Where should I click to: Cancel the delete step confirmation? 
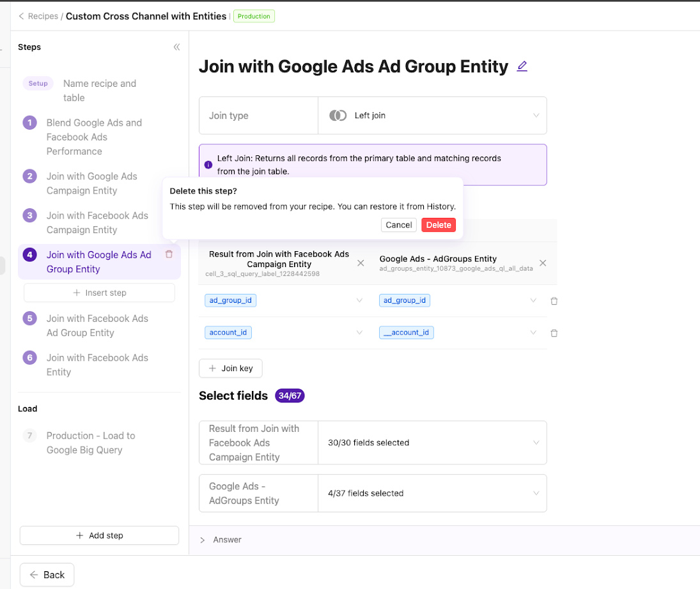tap(399, 225)
